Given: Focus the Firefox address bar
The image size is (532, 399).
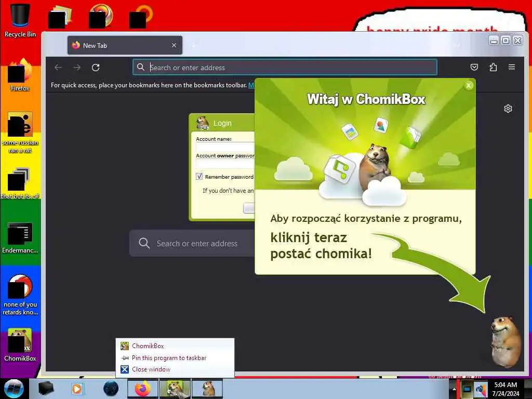Looking at the screenshot, I should [x=285, y=67].
